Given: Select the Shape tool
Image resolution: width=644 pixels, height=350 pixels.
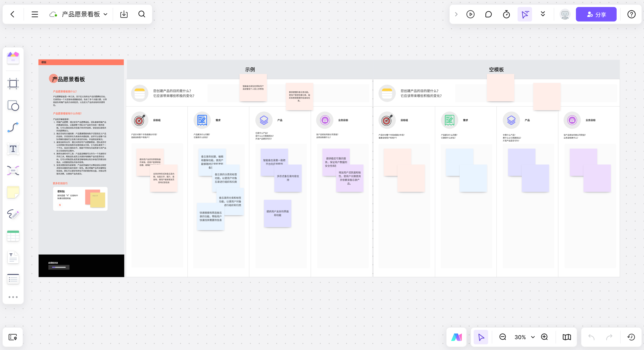Looking at the screenshot, I should pos(13,105).
